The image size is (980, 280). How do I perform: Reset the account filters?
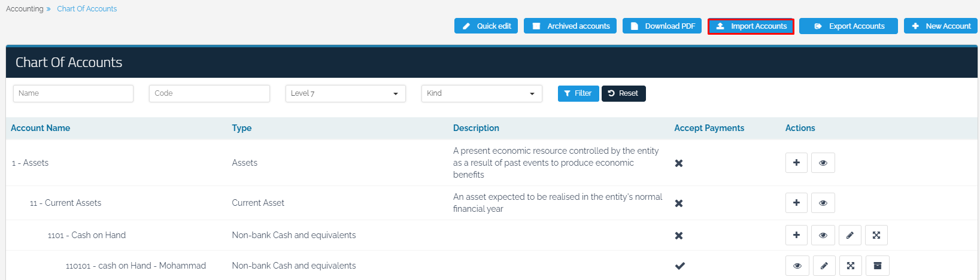(623, 93)
